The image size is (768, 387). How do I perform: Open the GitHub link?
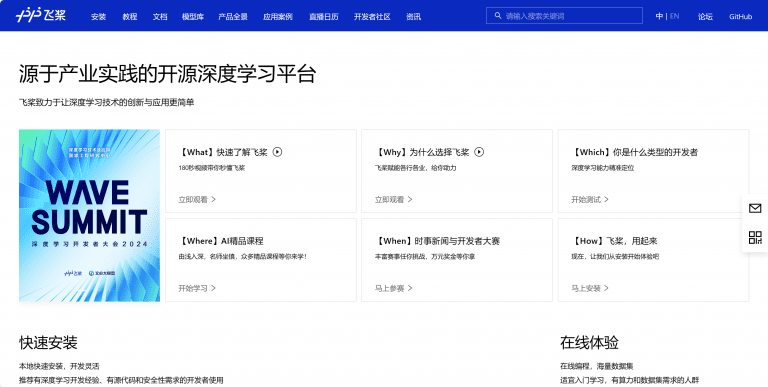click(741, 17)
